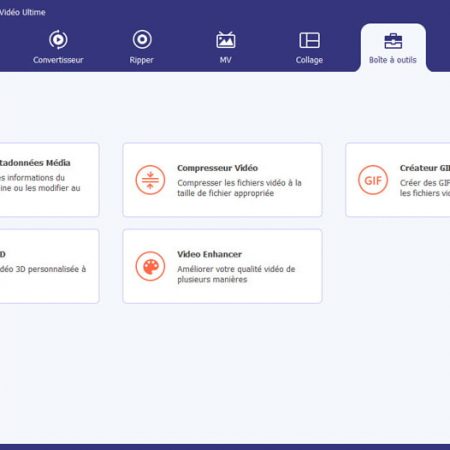This screenshot has height=450, width=450.
Task: Switch to the Ripper tab label
Action: click(x=141, y=60)
